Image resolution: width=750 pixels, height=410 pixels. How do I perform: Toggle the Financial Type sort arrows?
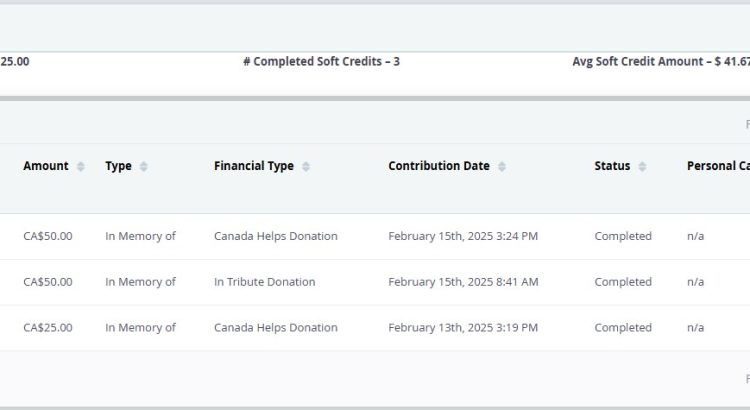coord(306,166)
